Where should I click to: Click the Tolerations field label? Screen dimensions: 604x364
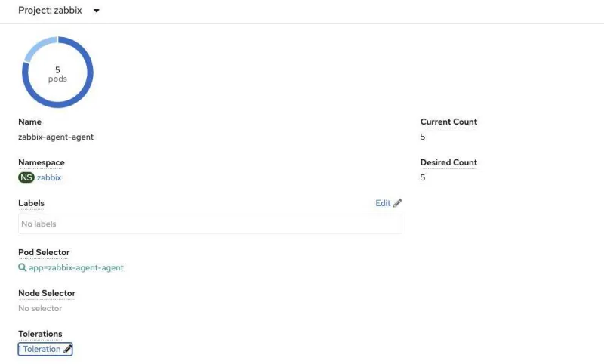coord(40,334)
